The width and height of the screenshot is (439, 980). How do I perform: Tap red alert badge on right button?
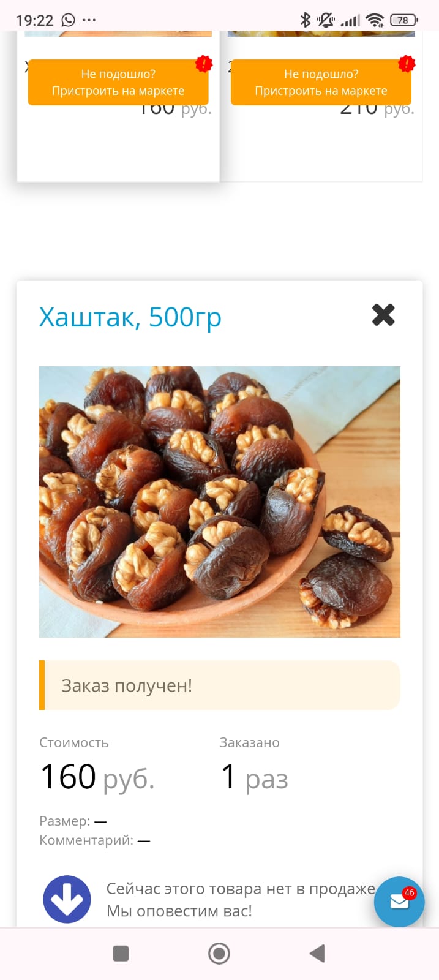[407, 64]
